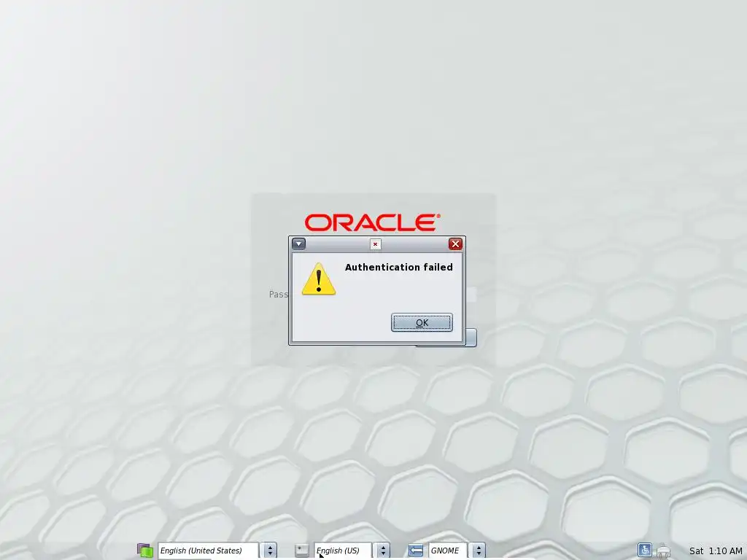Open the accessibility preferences icon

point(645,550)
